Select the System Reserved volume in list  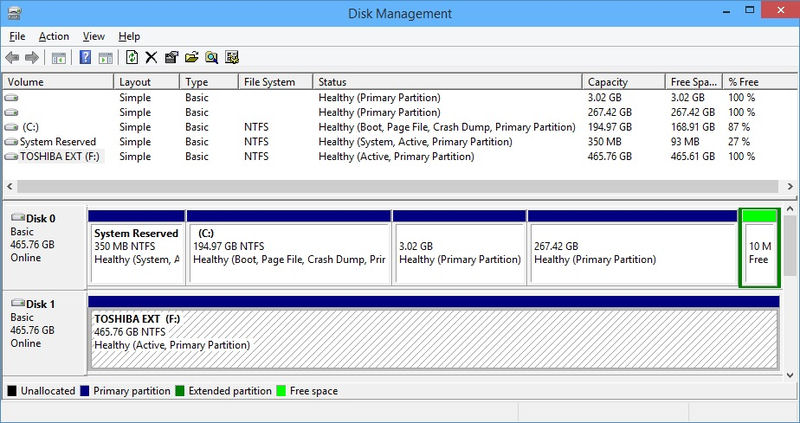pyautogui.click(x=58, y=142)
